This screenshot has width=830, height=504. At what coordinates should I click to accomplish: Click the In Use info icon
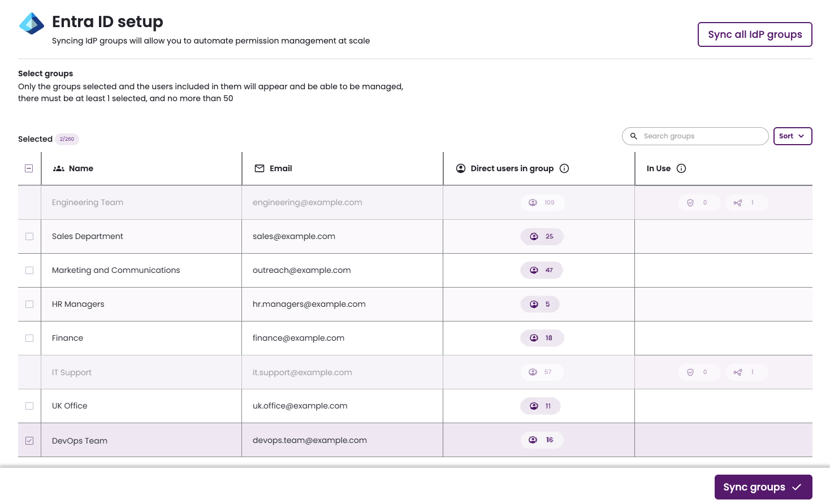pos(681,168)
